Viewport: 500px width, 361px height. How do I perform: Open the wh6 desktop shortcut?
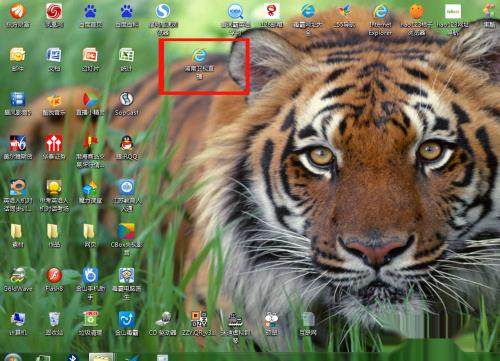tap(18, 143)
